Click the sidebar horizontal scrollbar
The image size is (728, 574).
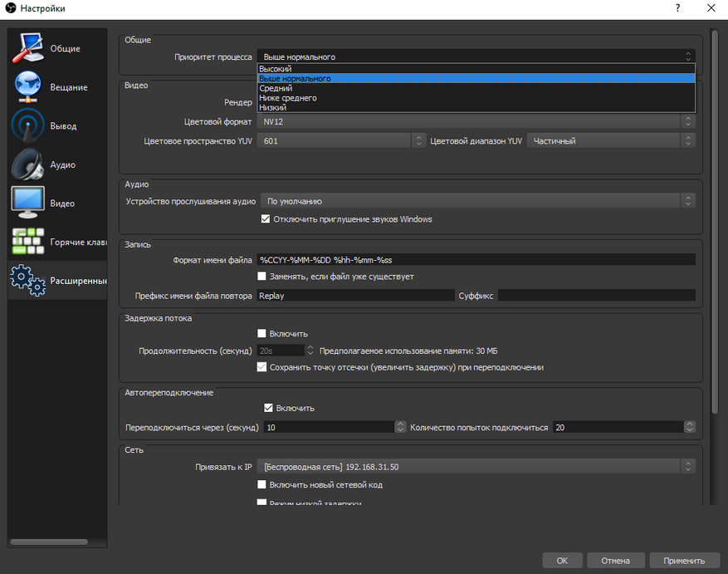pyautogui.click(x=49, y=542)
